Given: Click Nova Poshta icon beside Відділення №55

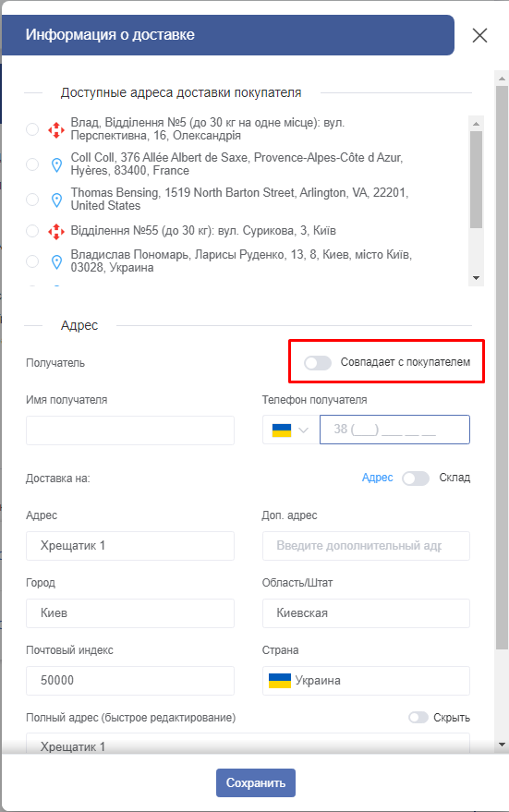Looking at the screenshot, I should click(x=56, y=231).
